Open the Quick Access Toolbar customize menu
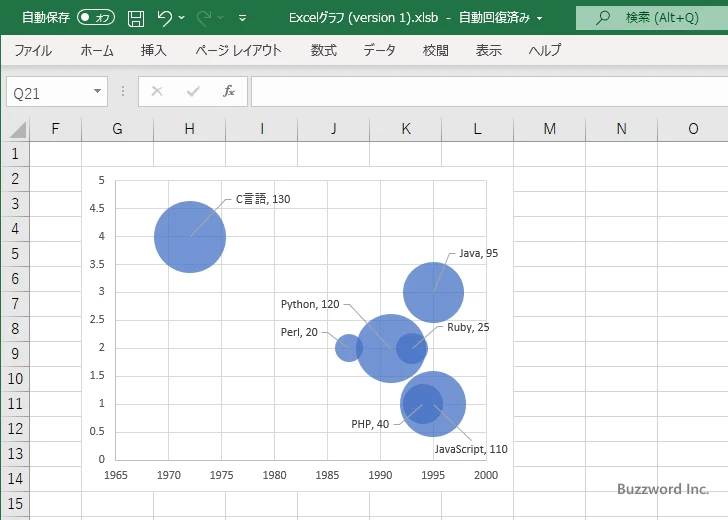The image size is (728, 520). (x=242, y=18)
